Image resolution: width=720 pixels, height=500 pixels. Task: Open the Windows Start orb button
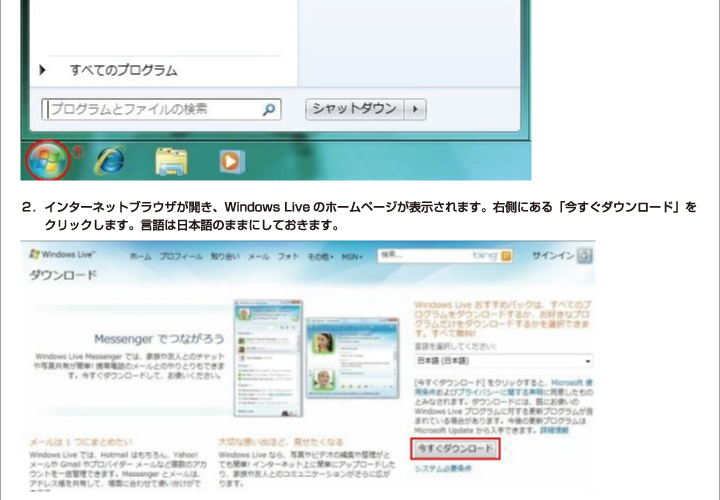point(48,160)
